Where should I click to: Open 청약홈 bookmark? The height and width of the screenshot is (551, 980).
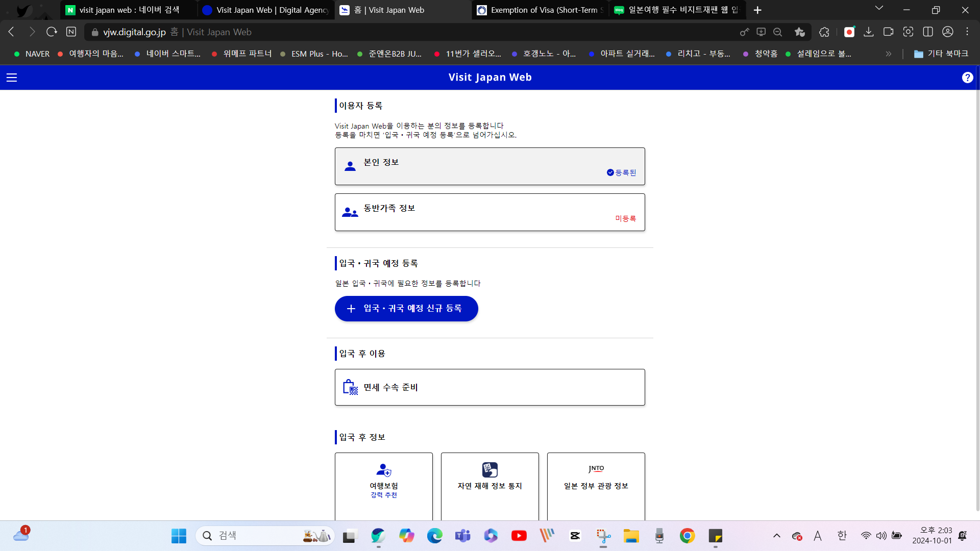click(x=760, y=54)
